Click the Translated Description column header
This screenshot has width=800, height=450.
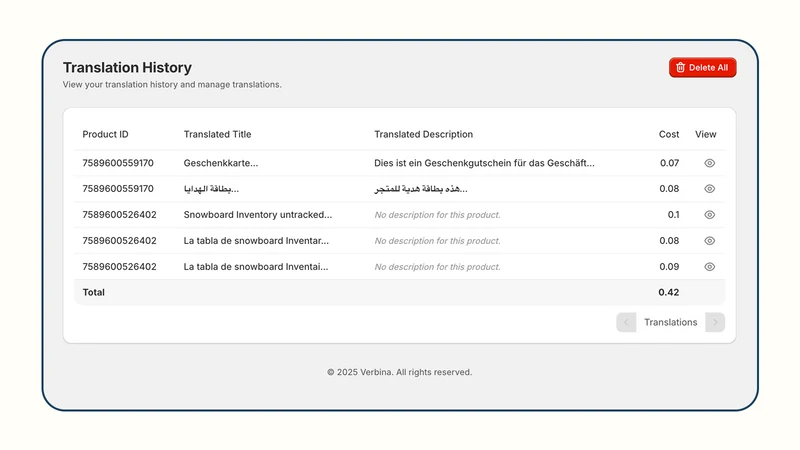point(423,134)
